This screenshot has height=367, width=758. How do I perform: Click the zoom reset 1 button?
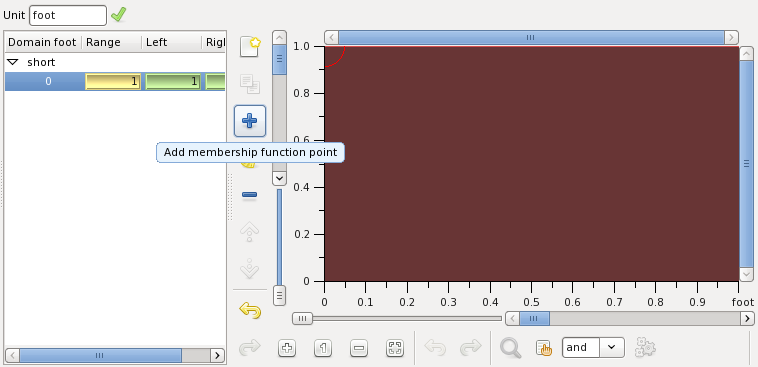(x=323, y=348)
